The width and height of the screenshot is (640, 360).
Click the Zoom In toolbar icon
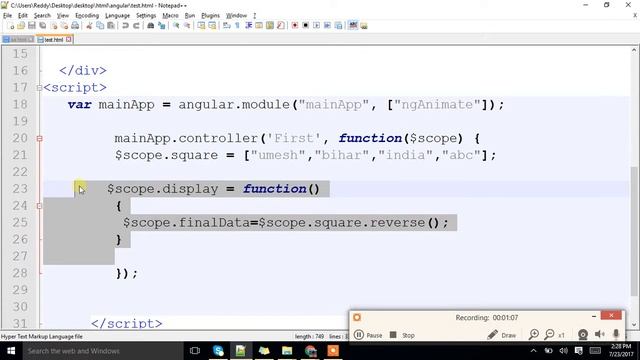[176, 26]
